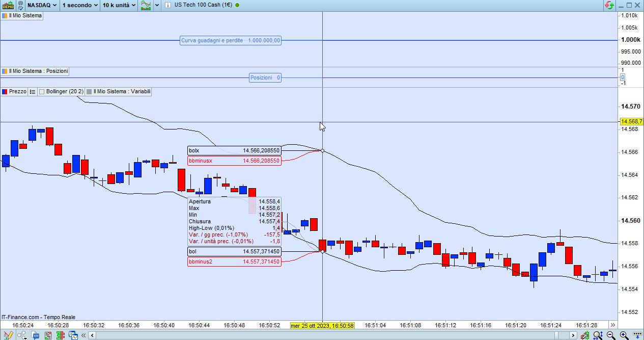Click the highlighted price tag 14.568,7
Image resolution: width=644 pixels, height=340 pixels.
(632, 121)
